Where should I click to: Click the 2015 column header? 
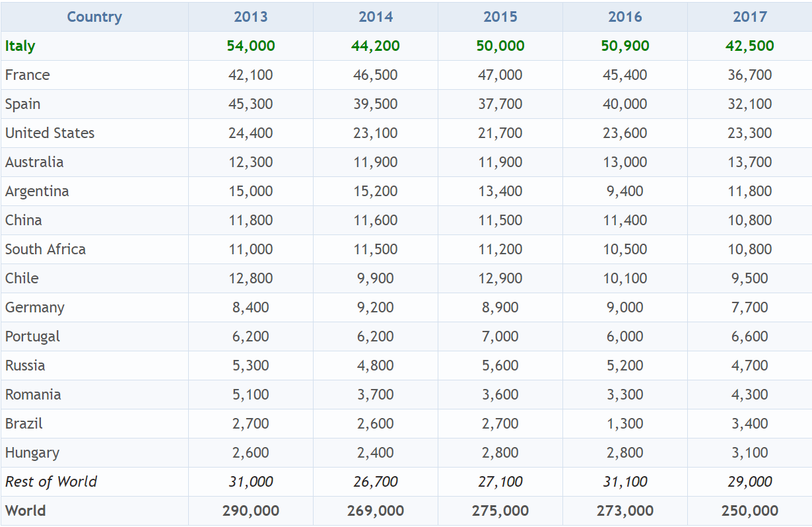[500, 17]
